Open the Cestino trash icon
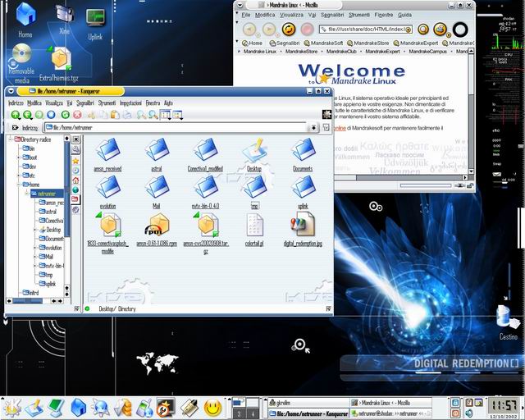The image size is (525, 420). click(x=509, y=322)
